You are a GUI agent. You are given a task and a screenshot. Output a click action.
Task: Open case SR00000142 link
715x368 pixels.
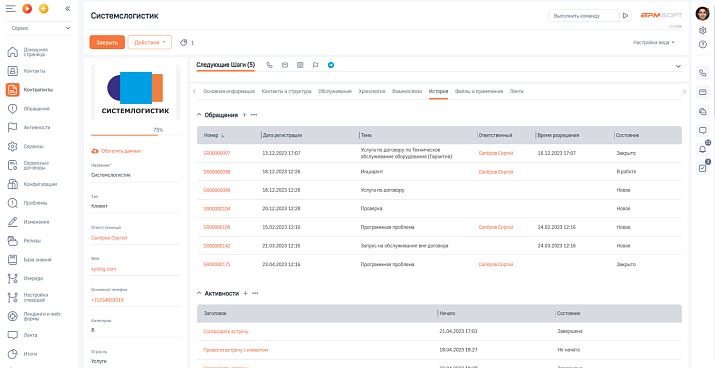point(217,246)
